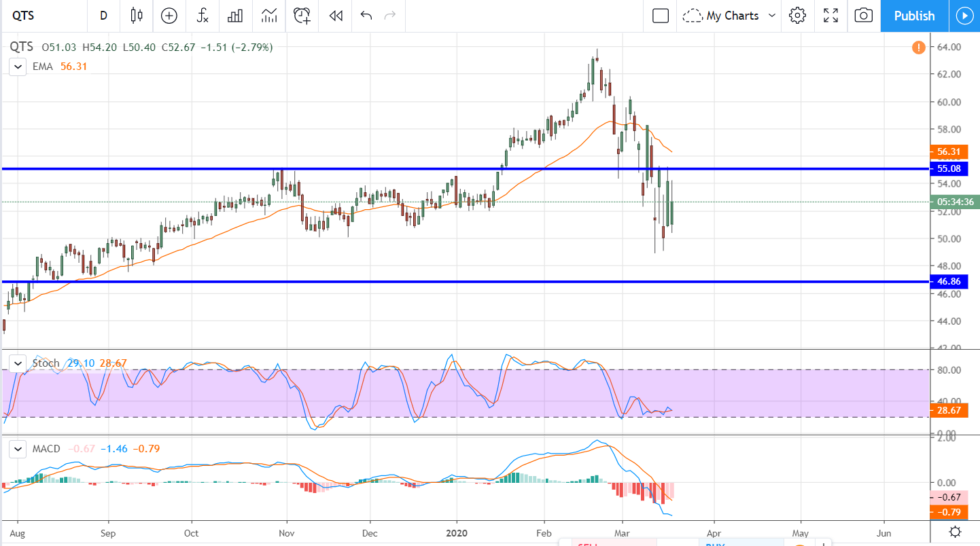The height and width of the screenshot is (546, 980).
Task: Collapse the MACD indicator legend
Action: coord(16,449)
